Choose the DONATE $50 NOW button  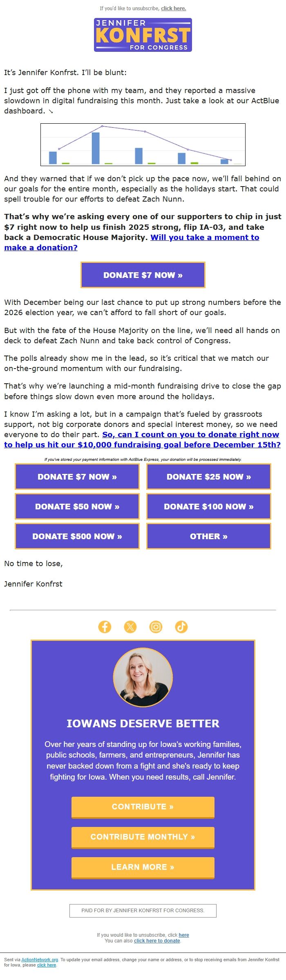click(x=77, y=507)
